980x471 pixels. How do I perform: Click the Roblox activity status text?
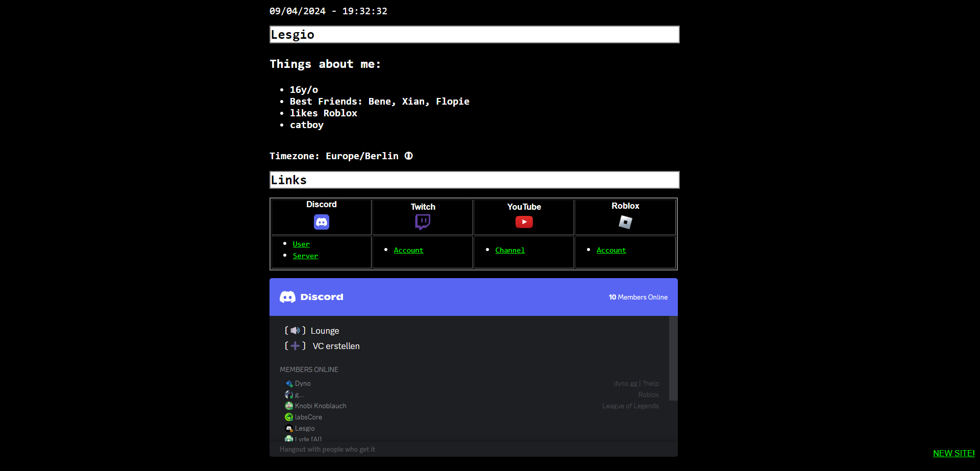click(648, 395)
